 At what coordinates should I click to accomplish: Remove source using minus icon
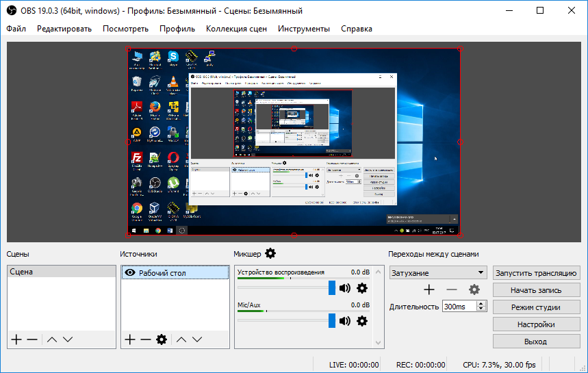(x=146, y=339)
